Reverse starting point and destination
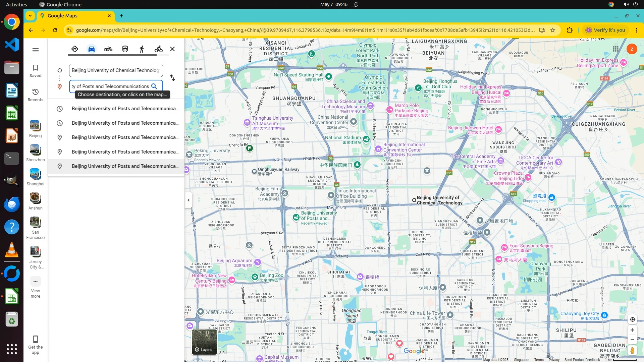The image size is (644, 362). click(x=172, y=78)
